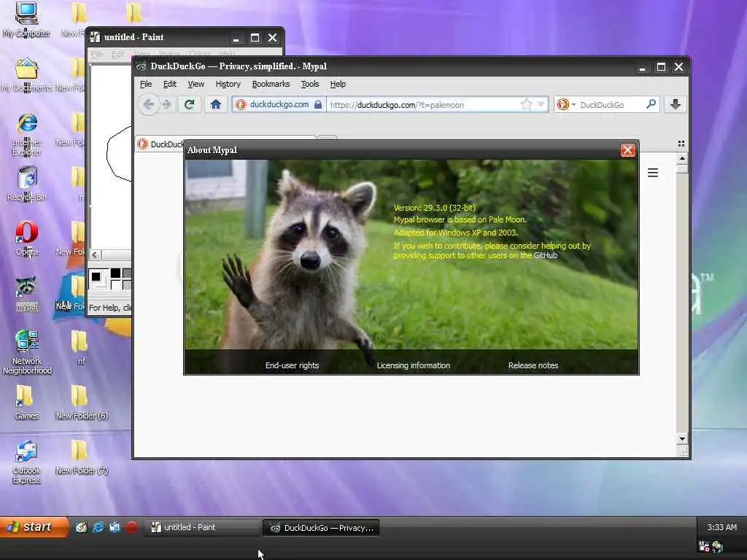Image resolution: width=747 pixels, height=560 pixels.
Task: Launch Opera from the desktop icon
Action: point(27,238)
